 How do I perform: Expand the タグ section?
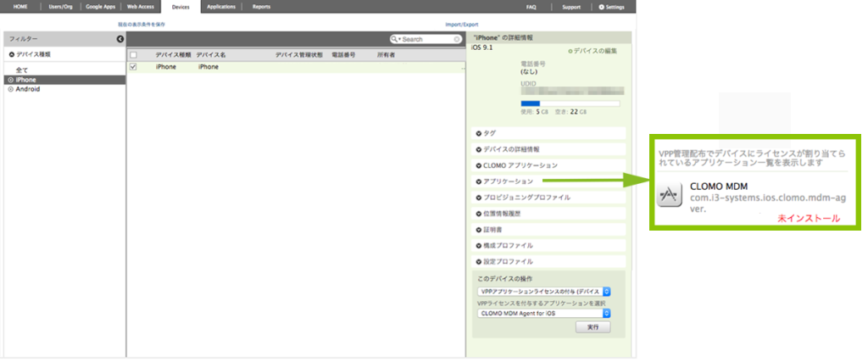[x=548, y=133]
